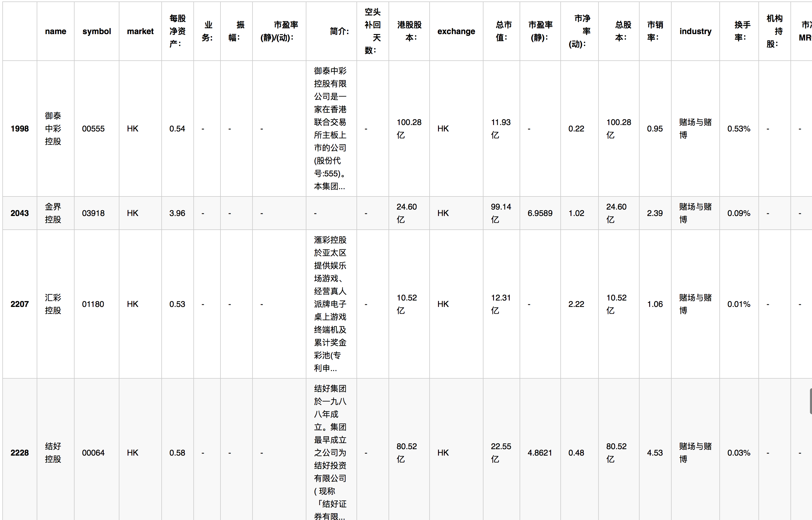The height and width of the screenshot is (520, 812).
Task: Click the 0.53% turnover rate cell
Action: (738, 129)
